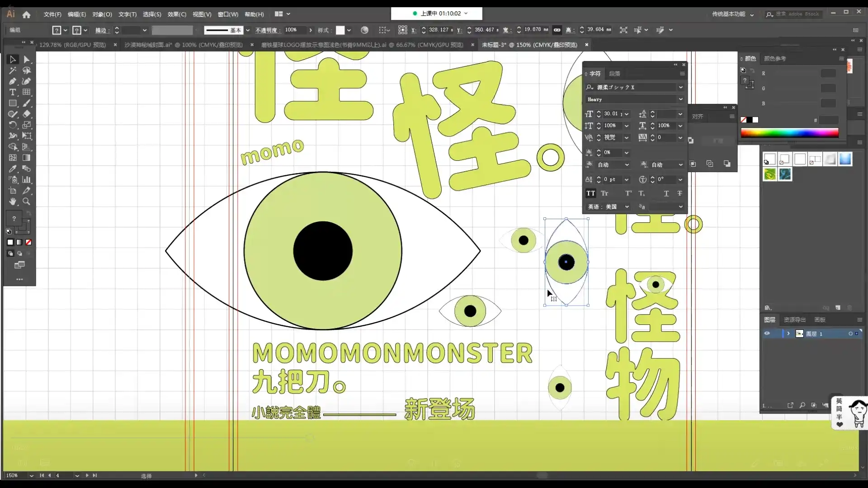Pick a color from the spectrum bar

tap(789, 132)
